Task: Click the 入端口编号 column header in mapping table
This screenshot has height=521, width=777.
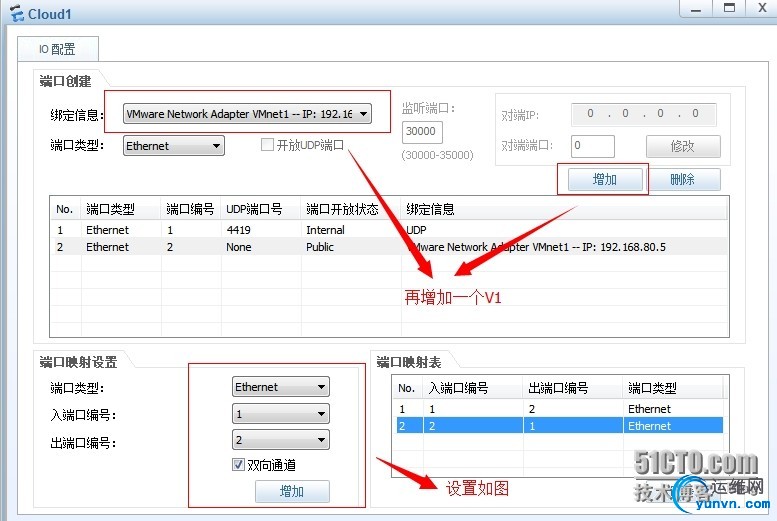Action: click(x=473, y=388)
